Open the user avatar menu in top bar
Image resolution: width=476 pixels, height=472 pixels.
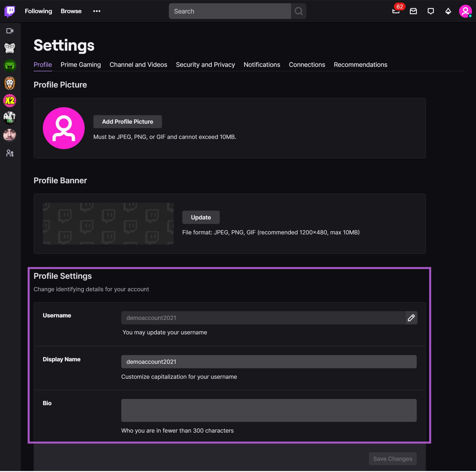pos(465,11)
